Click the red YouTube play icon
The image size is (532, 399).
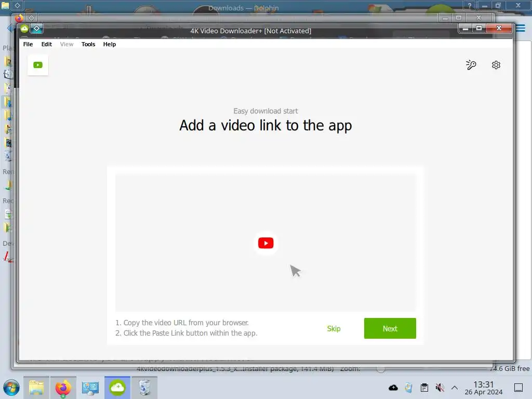click(x=265, y=243)
